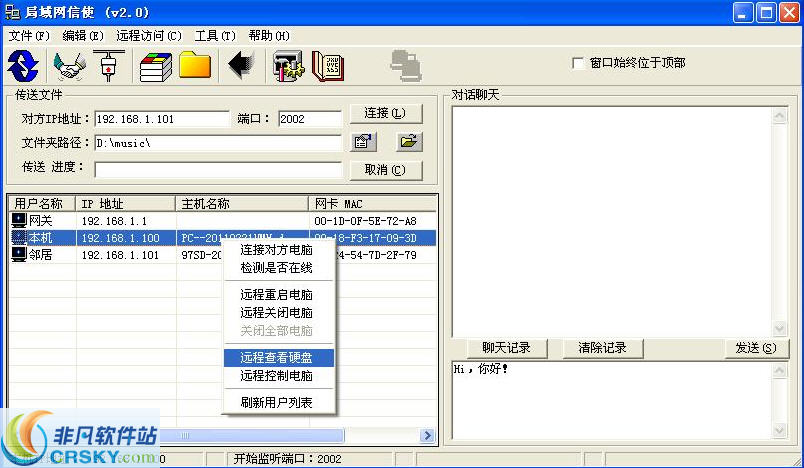Enable 窗口始终位于顶部 checkbox

click(578, 63)
